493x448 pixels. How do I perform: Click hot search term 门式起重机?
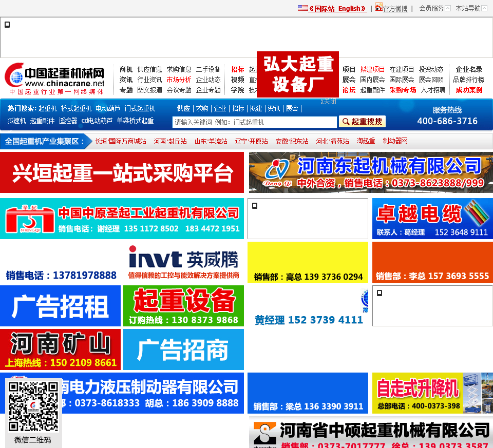coord(140,109)
